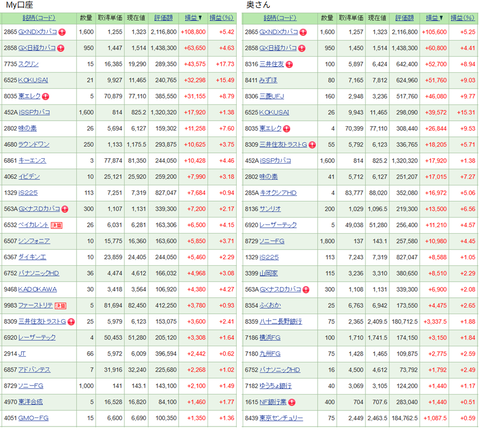
Task: Open スクリン stock link
Action: click(x=29, y=64)
